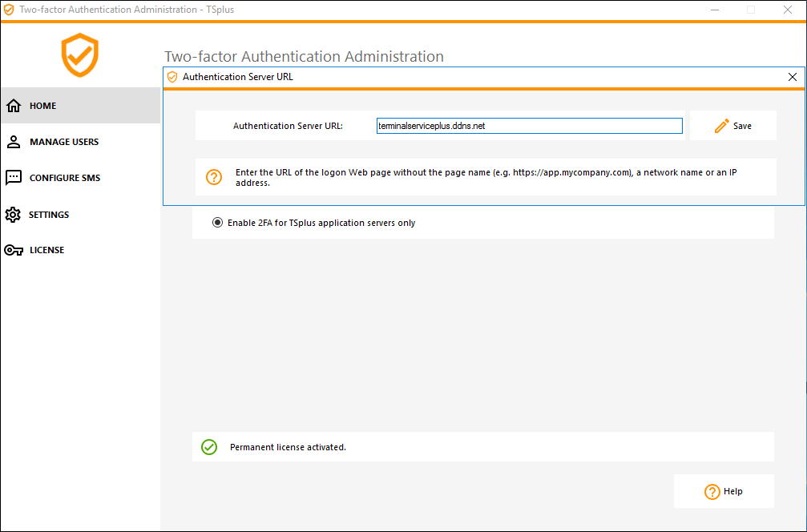Image resolution: width=807 pixels, height=532 pixels.
Task: Click the green checkmark beside license message
Action: (x=209, y=447)
